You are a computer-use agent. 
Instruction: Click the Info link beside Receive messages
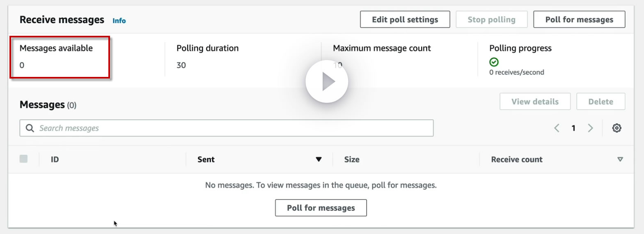(x=119, y=21)
